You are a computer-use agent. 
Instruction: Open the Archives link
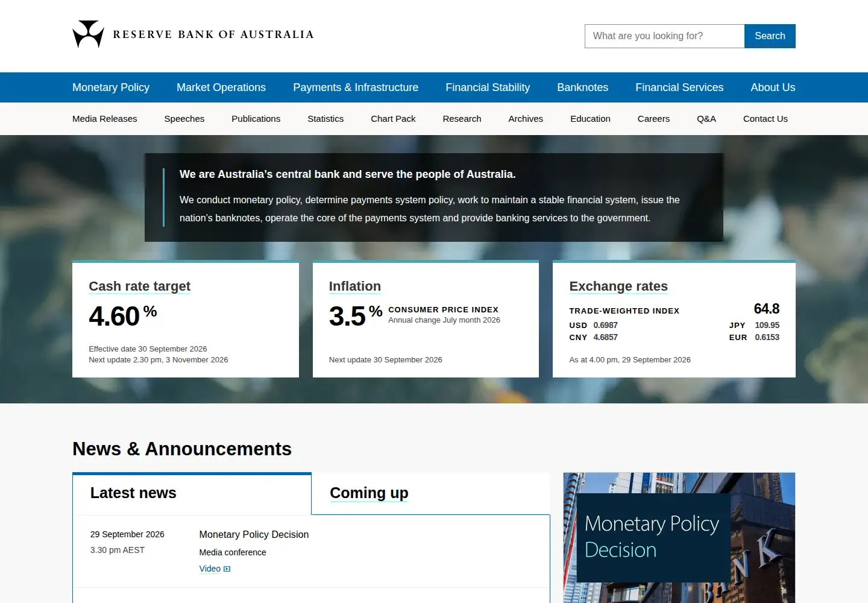pyautogui.click(x=526, y=119)
